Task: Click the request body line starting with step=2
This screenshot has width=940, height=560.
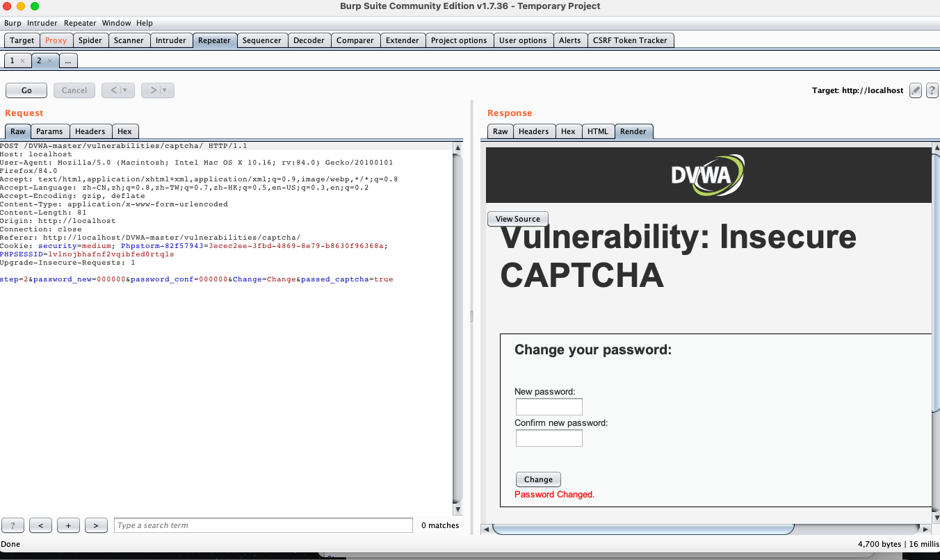Action: 197,279
